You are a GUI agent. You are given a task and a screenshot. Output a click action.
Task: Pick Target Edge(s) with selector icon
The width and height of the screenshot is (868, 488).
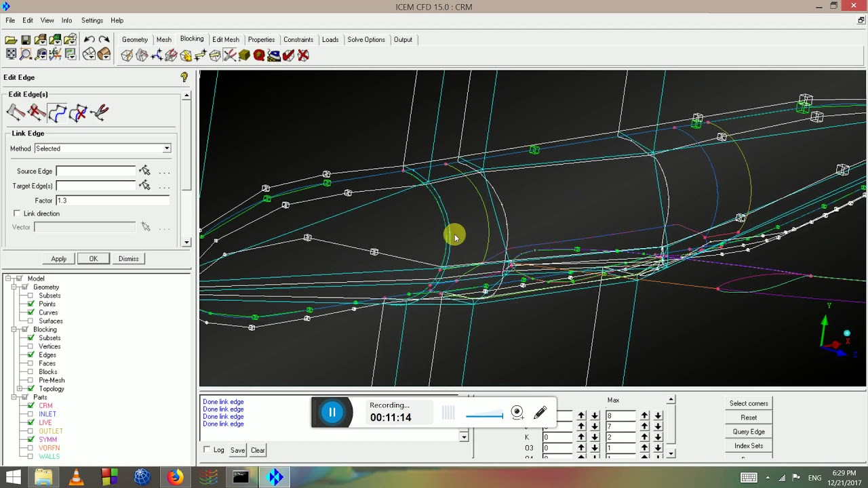pos(144,186)
